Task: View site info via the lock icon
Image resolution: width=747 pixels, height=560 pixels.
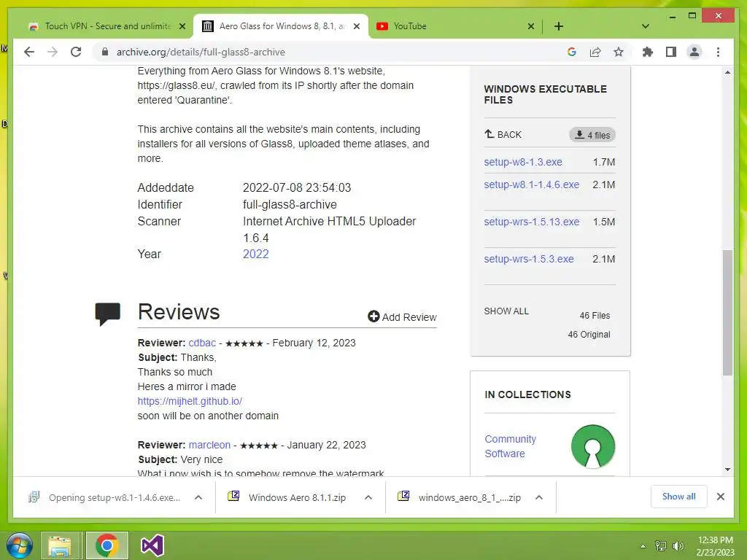Action: (105, 52)
